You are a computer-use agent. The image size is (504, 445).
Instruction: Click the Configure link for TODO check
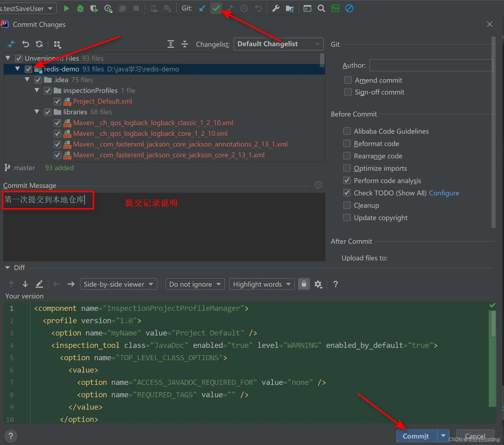(x=444, y=193)
